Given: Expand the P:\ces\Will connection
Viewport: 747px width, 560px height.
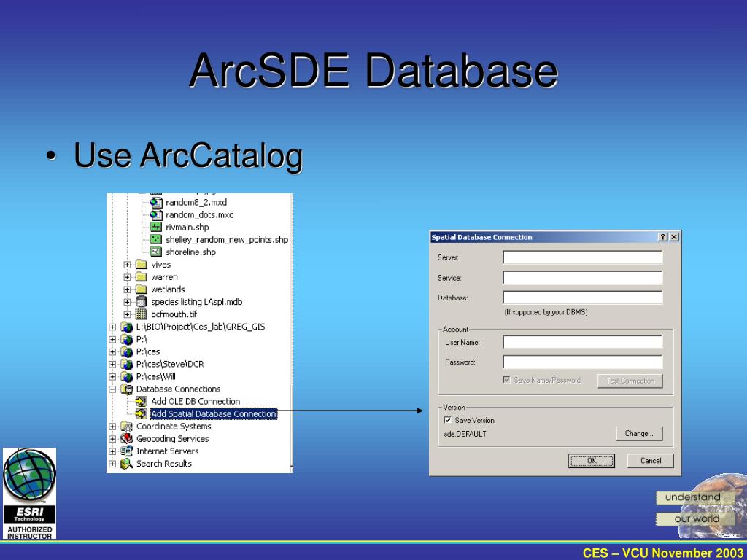Looking at the screenshot, I should [x=112, y=376].
